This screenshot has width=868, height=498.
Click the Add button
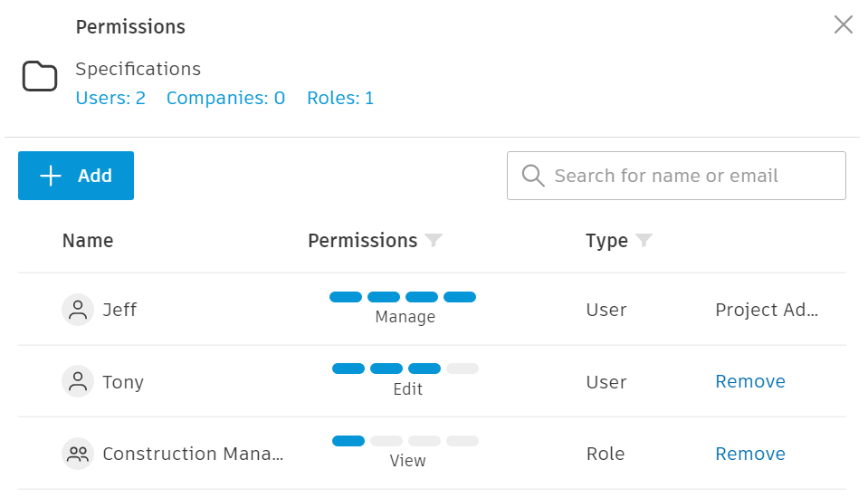click(x=76, y=176)
